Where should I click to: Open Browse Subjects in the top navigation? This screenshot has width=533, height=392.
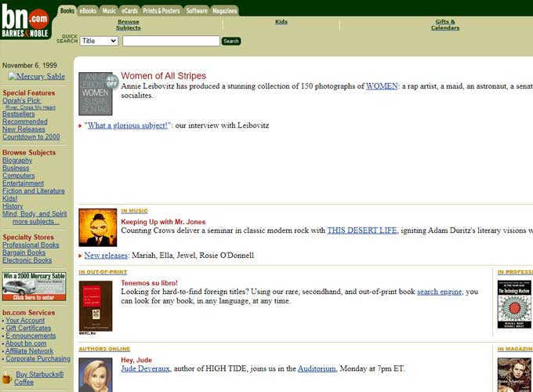coord(129,25)
